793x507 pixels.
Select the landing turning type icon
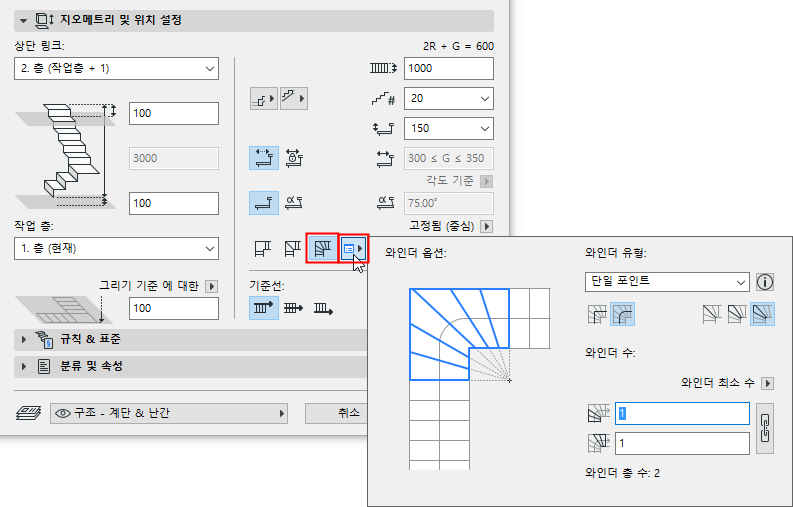tap(262, 248)
